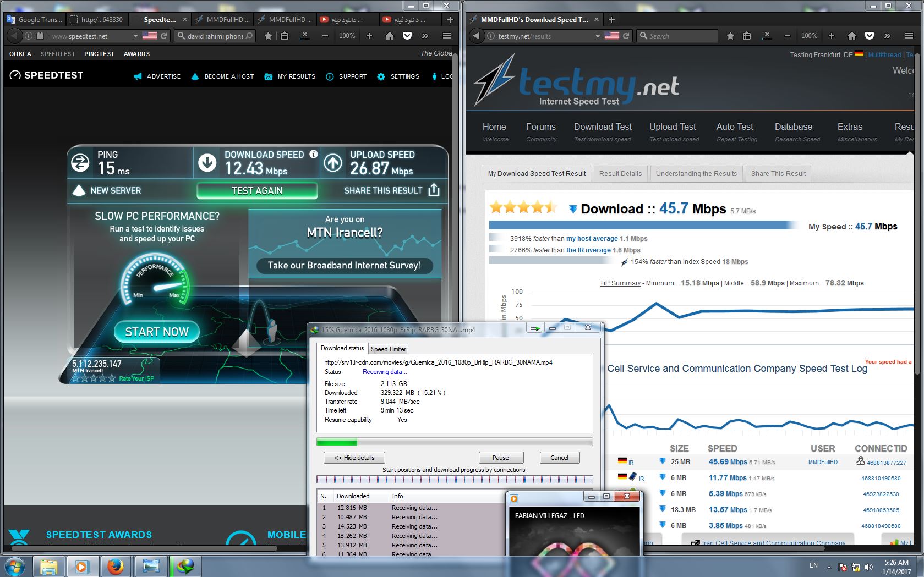This screenshot has height=577, width=924.
Task: Select the Download status tab in download dialog
Action: point(342,348)
